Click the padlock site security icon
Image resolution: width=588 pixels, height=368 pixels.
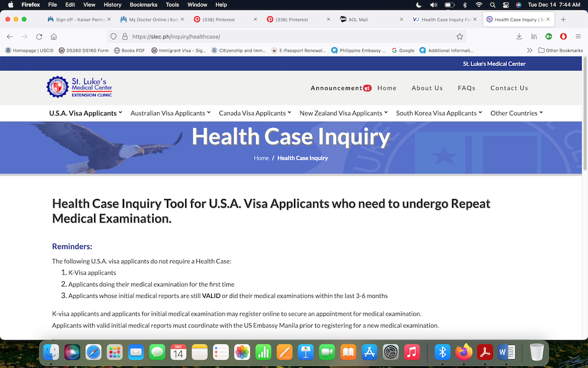[x=125, y=37]
